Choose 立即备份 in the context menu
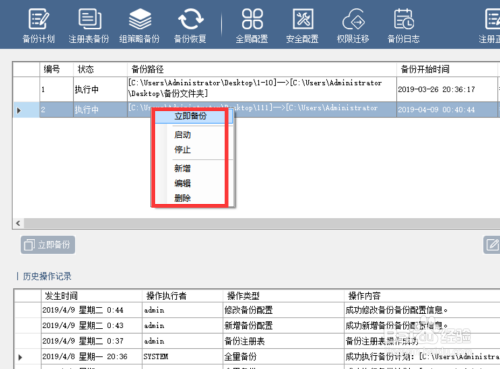 coord(190,116)
